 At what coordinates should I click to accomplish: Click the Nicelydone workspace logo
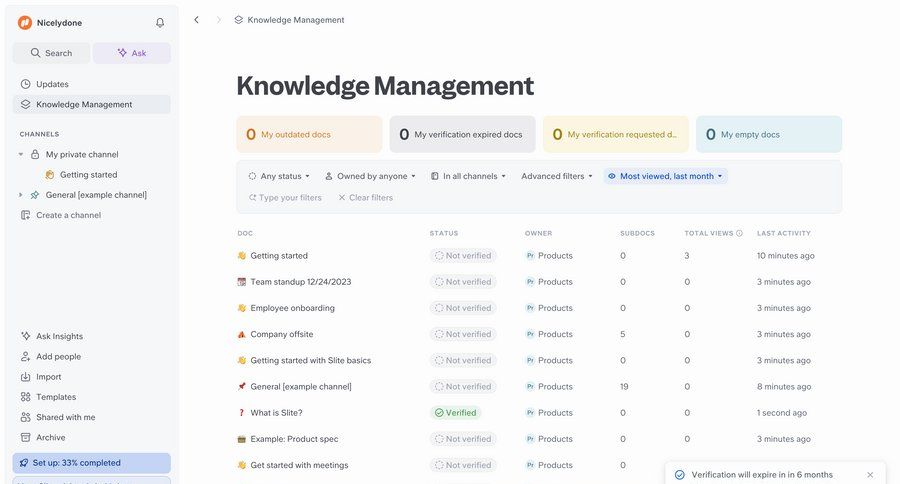point(25,22)
